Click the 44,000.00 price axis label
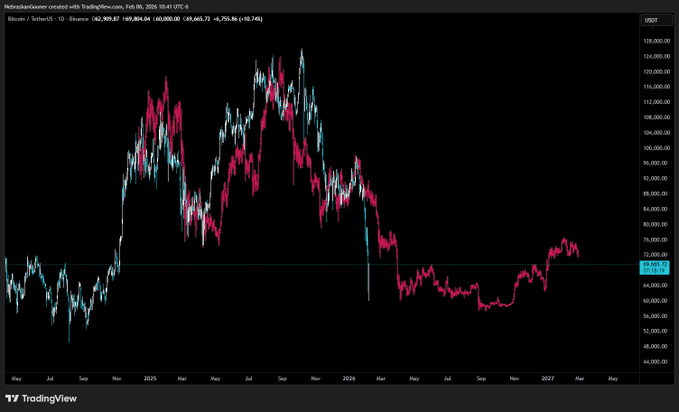Image resolution: width=679 pixels, height=412 pixels. pos(656,361)
